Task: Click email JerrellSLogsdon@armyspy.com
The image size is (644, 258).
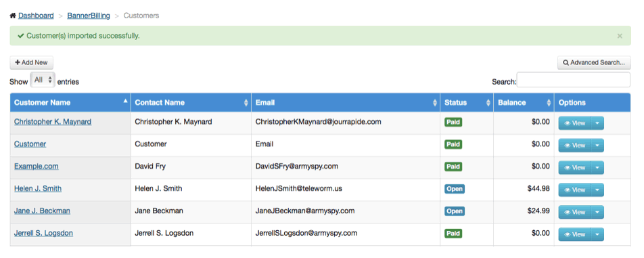Action: pyautogui.click(x=306, y=233)
